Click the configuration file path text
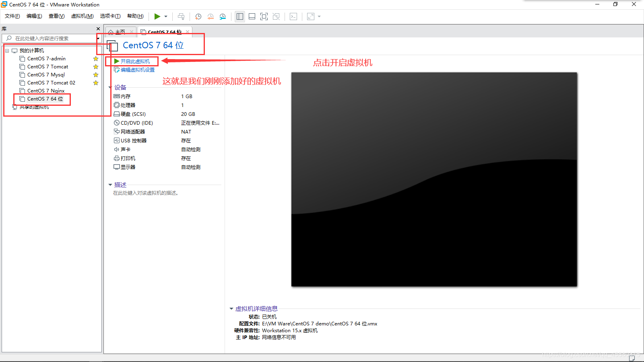This screenshot has width=644, height=362. 320,324
